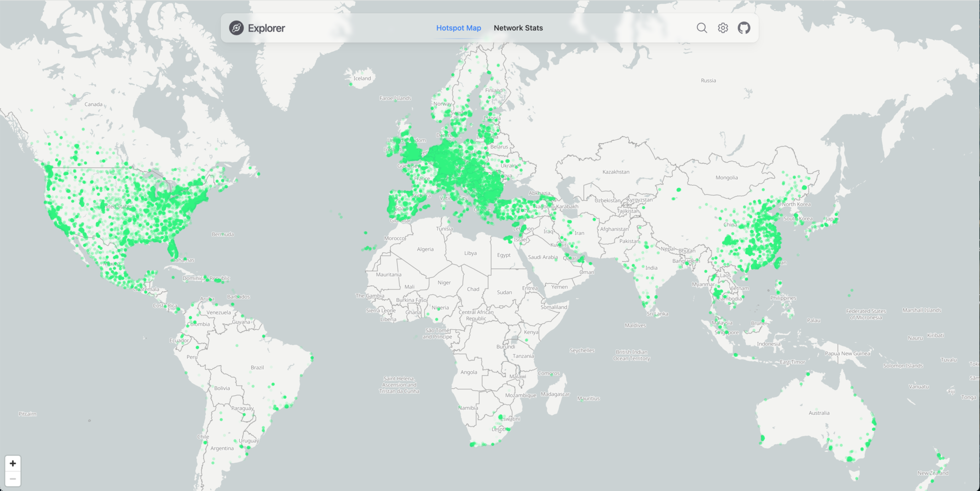Screen dimensions: 980x491
Task: Click the Canada map label
Action: point(93,104)
